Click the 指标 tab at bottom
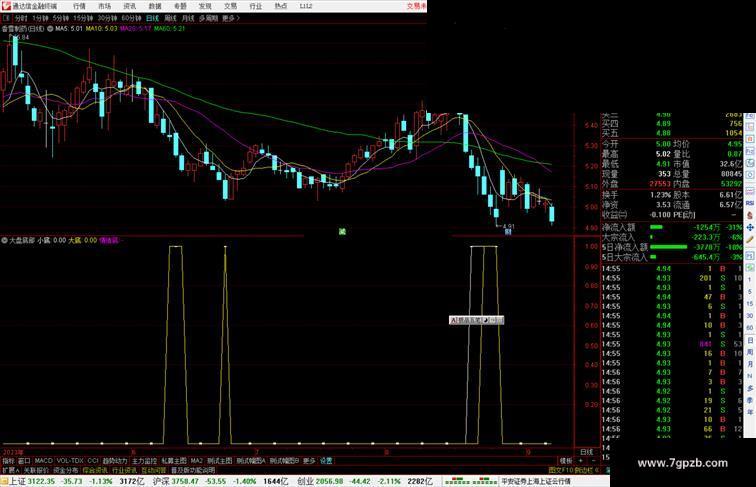The width and height of the screenshot is (756, 487). coord(8,461)
